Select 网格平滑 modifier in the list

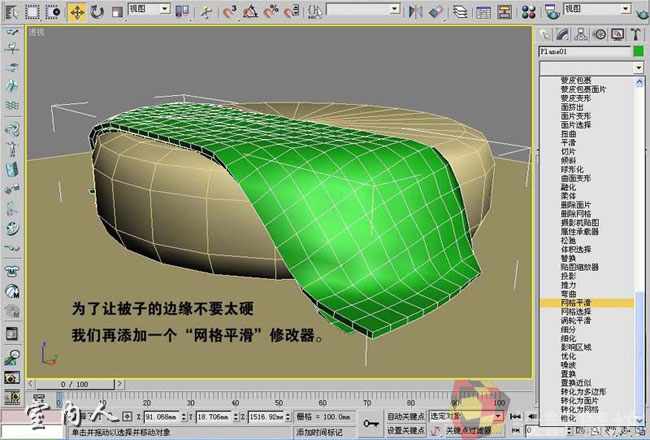(x=587, y=303)
